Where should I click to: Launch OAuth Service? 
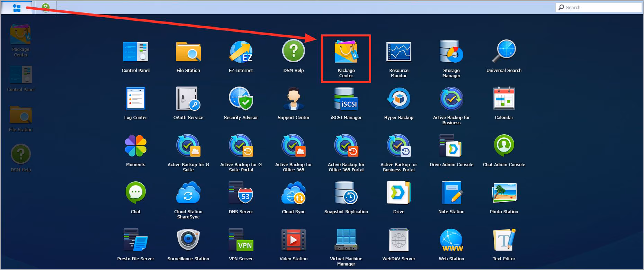[188, 103]
